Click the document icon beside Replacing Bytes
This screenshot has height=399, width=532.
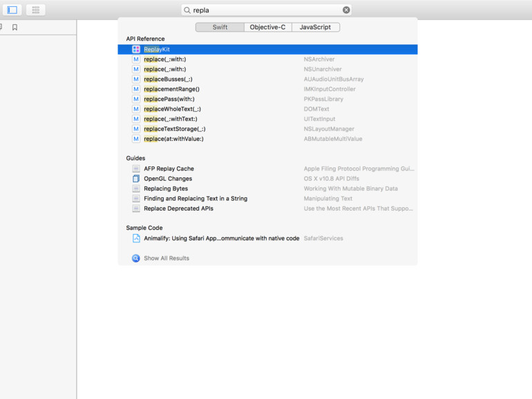136,188
